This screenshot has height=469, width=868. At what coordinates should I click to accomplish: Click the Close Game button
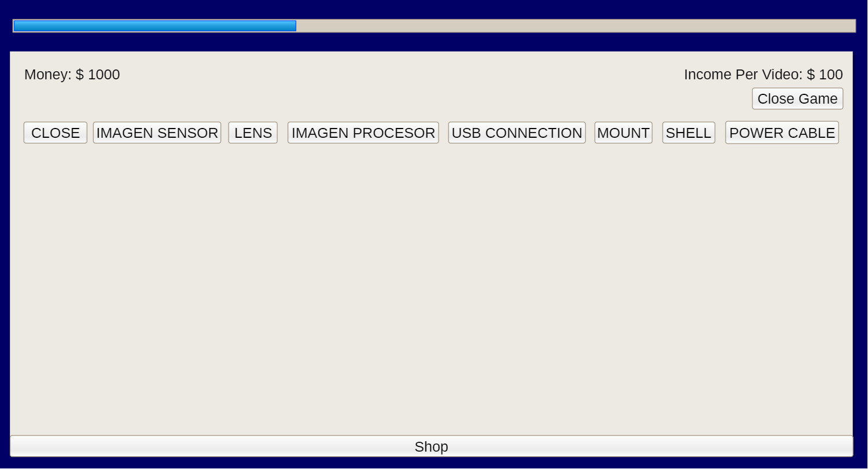pos(797,98)
